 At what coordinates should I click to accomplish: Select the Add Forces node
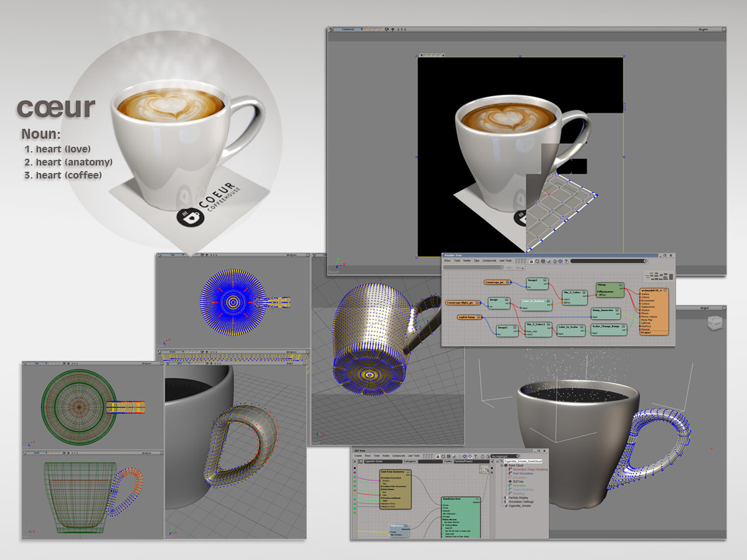[400, 530]
